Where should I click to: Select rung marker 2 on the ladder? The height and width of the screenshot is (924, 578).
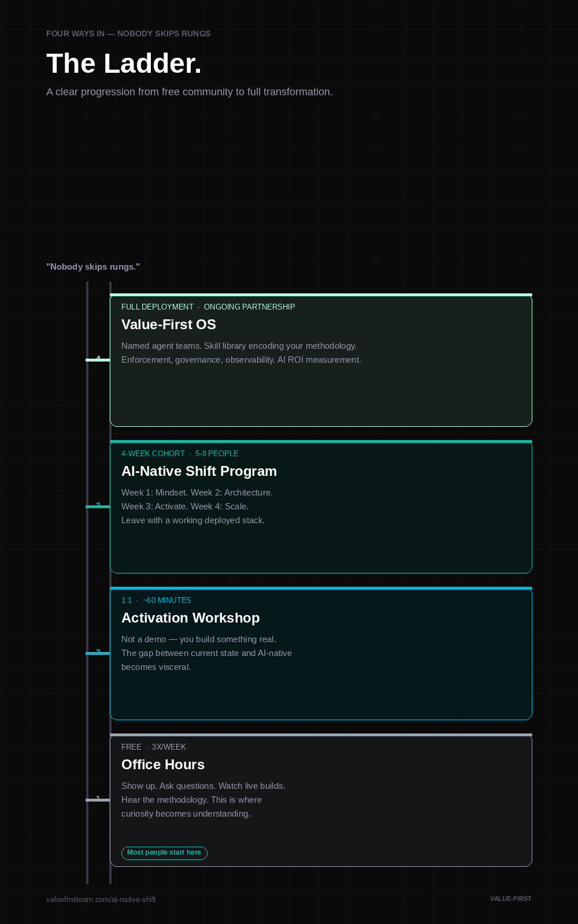click(98, 653)
